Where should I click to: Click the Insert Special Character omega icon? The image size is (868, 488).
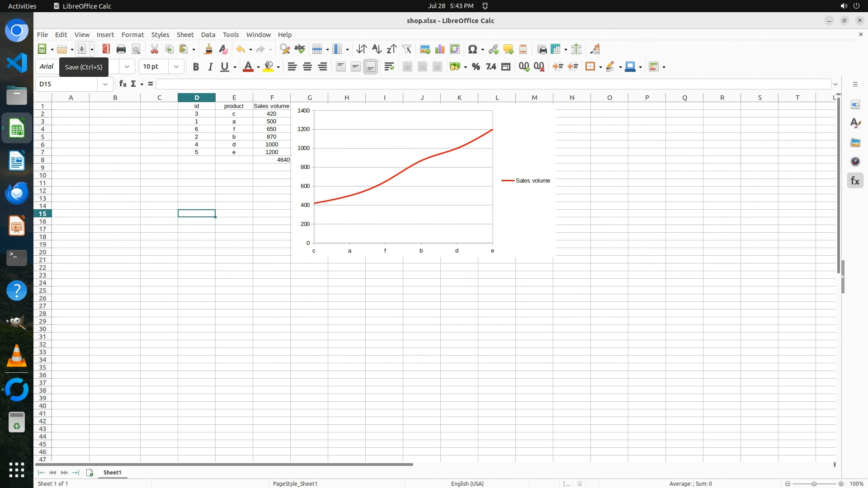click(x=472, y=49)
